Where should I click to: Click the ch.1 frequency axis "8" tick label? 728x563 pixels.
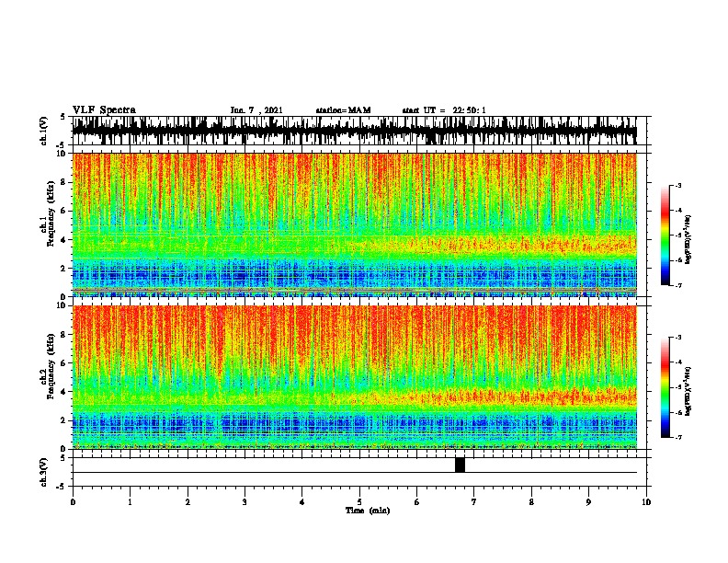(64, 182)
